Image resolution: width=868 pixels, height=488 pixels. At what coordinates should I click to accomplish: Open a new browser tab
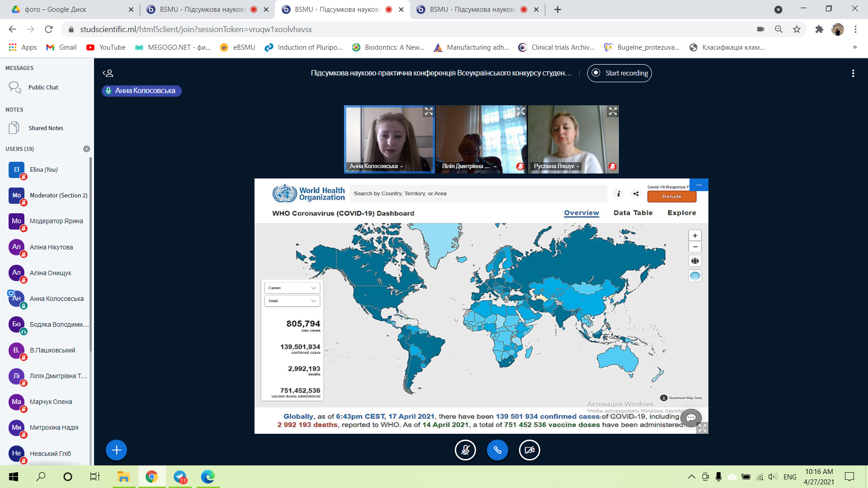click(557, 9)
